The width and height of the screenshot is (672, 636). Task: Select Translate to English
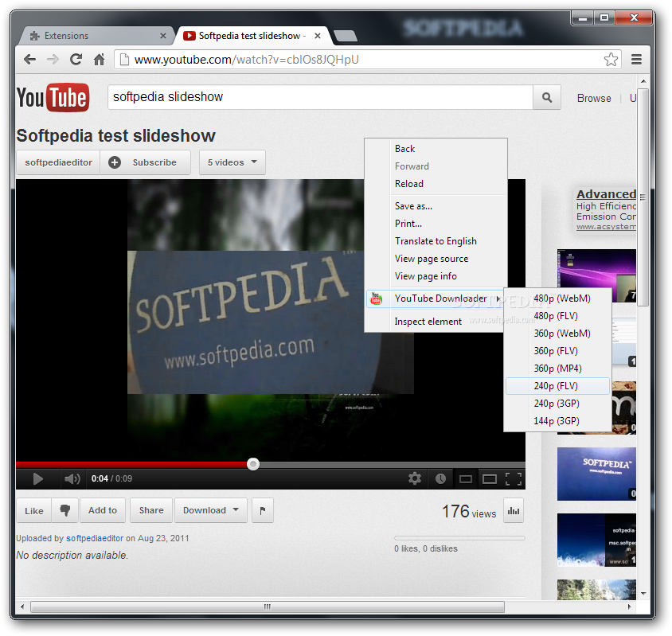pos(436,241)
